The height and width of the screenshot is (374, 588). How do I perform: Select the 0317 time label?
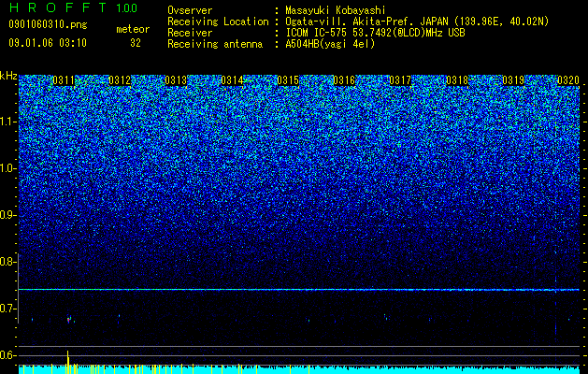[400, 80]
